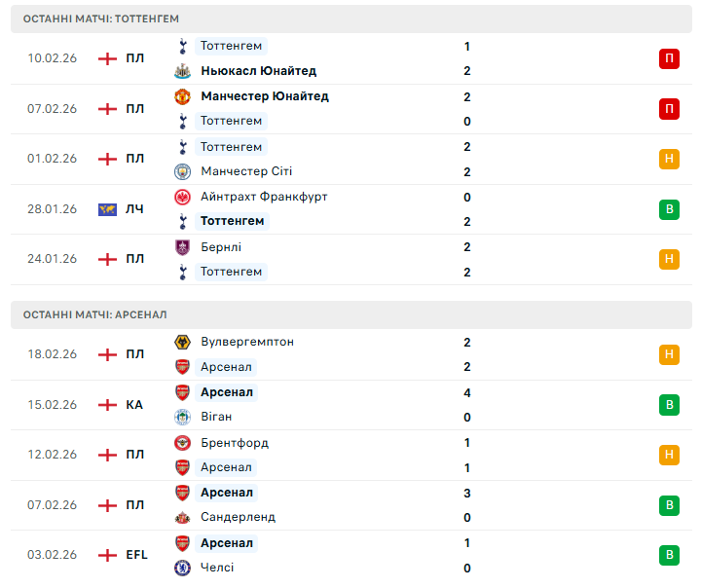Click the Eintracht Frankfurt crest

click(x=182, y=197)
